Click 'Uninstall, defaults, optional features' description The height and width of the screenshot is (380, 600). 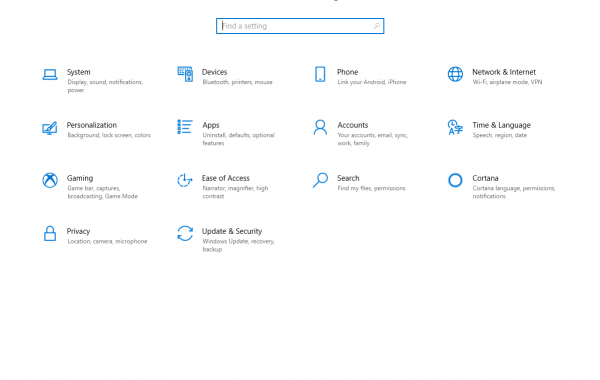pyautogui.click(x=238, y=139)
